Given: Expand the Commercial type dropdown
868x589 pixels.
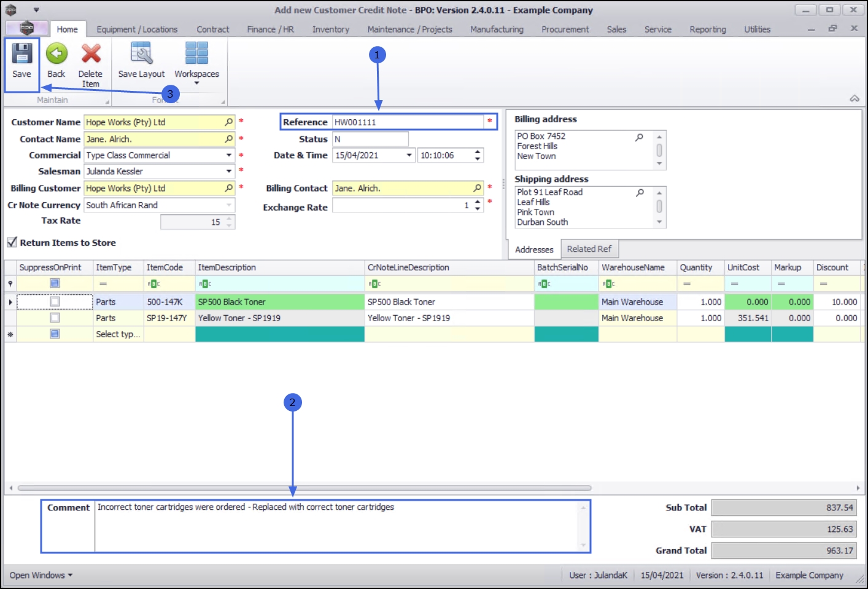Looking at the screenshot, I should click(x=229, y=155).
